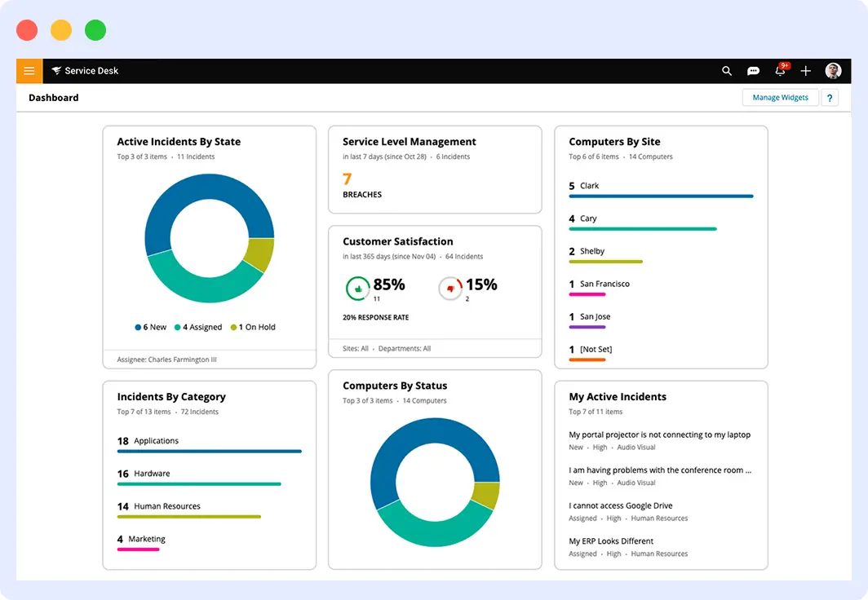Image resolution: width=868 pixels, height=600 pixels.
Task: Select the Dashboard menu item
Action: (53, 97)
